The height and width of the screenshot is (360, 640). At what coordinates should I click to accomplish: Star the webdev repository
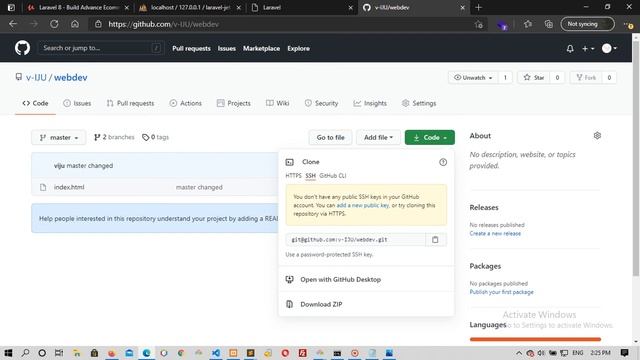click(x=534, y=78)
